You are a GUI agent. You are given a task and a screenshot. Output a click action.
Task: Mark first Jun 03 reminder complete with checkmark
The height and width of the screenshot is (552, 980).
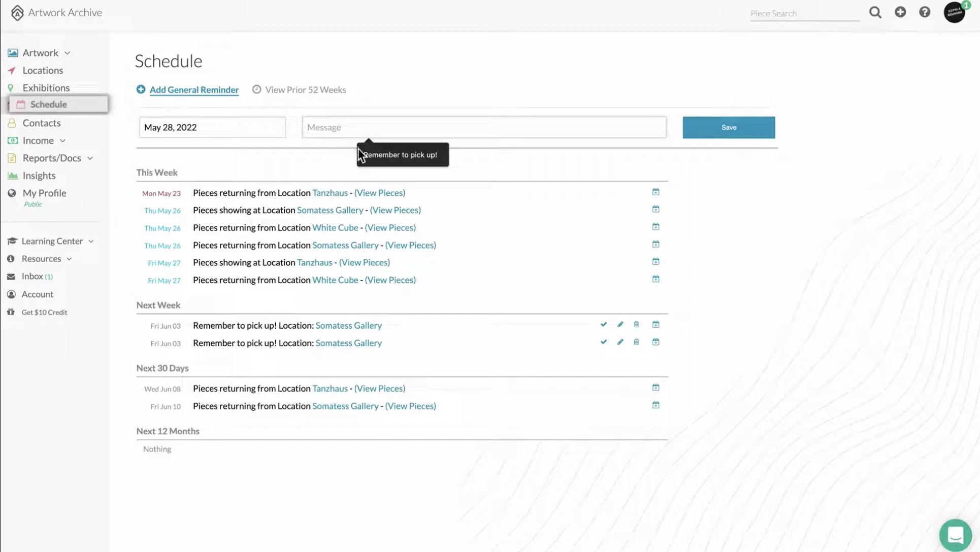coord(603,324)
